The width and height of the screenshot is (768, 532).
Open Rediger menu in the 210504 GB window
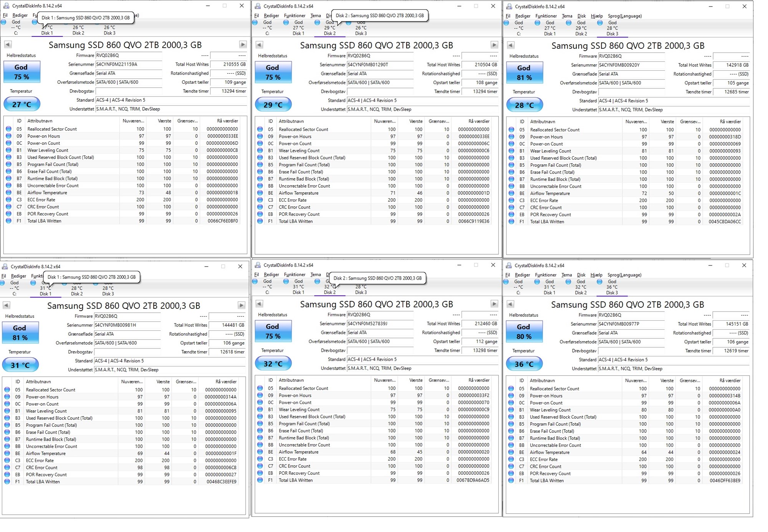pos(271,16)
